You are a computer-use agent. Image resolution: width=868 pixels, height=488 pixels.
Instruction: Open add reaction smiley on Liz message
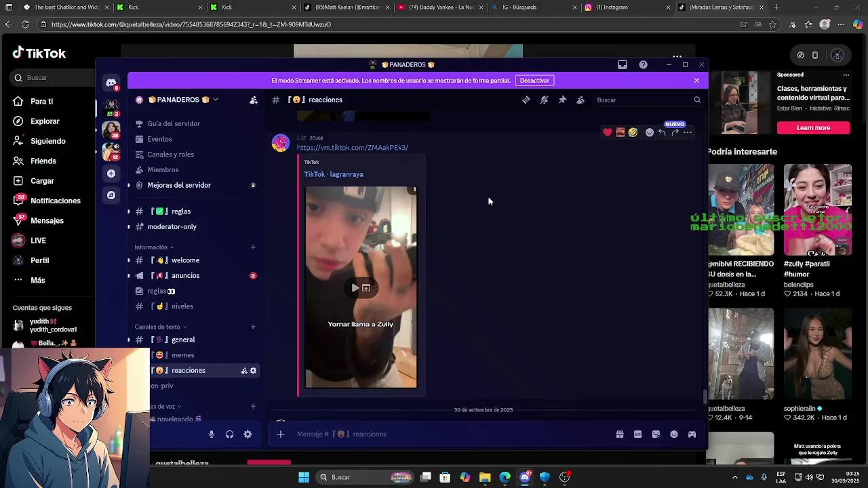pyautogui.click(x=649, y=132)
